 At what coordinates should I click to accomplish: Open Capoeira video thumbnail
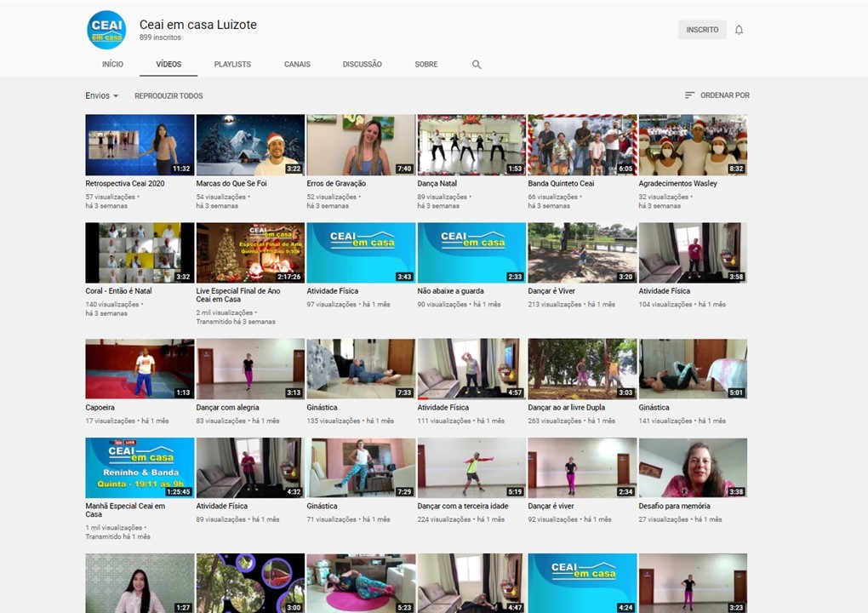pyautogui.click(x=140, y=369)
